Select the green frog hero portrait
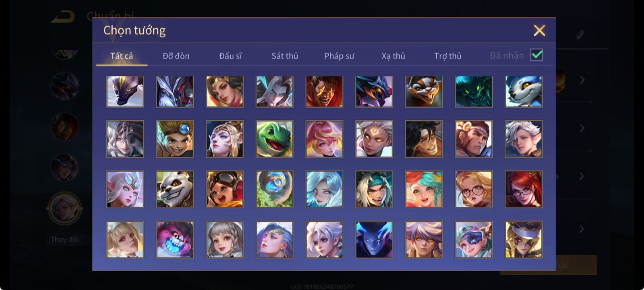The height and width of the screenshot is (290, 644). [x=275, y=139]
